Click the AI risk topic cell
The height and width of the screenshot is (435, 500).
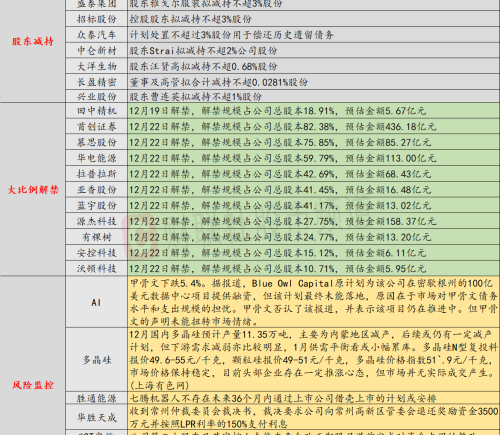click(97, 302)
